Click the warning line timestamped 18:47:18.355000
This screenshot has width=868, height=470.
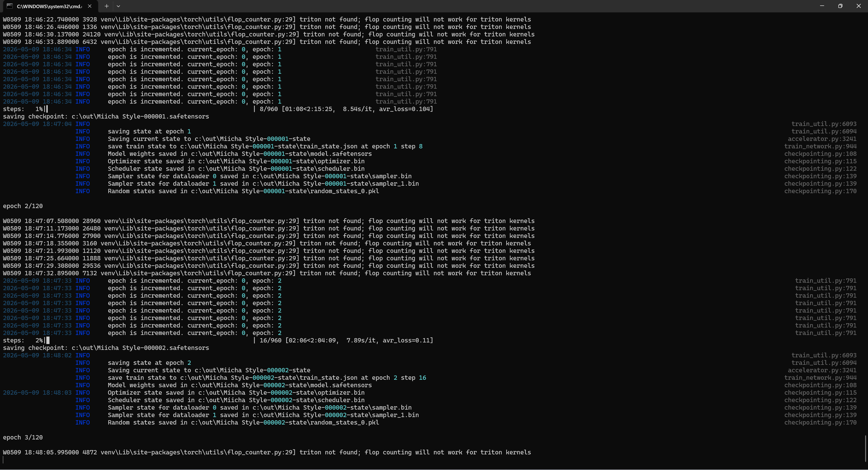click(x=267, y=243)
